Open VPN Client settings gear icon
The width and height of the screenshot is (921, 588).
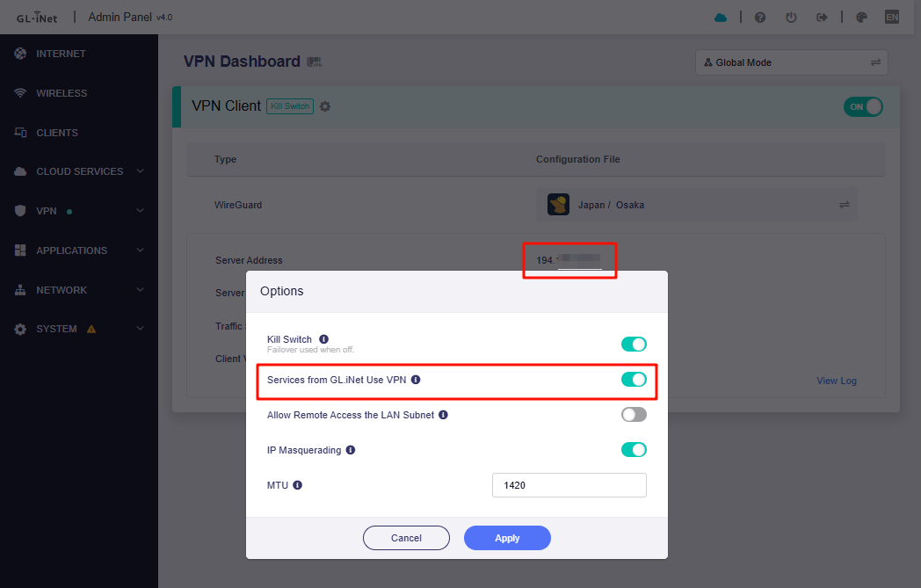tap(325, 106)
